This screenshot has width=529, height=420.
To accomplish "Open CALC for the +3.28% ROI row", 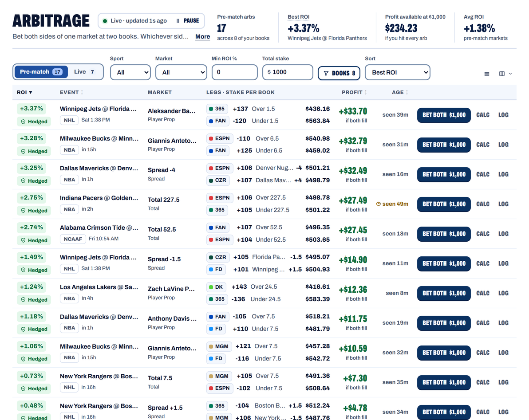I will click(482, 145).
